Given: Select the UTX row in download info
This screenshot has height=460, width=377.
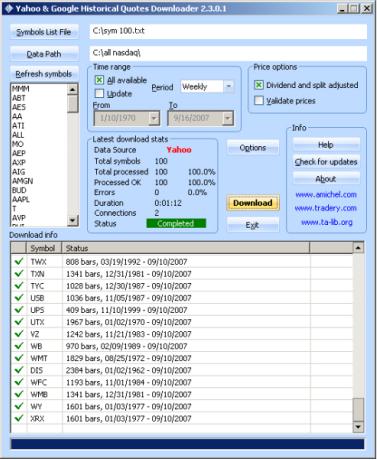Looking at the screenshot, I should pyautogui.click(x=182, y=322).
